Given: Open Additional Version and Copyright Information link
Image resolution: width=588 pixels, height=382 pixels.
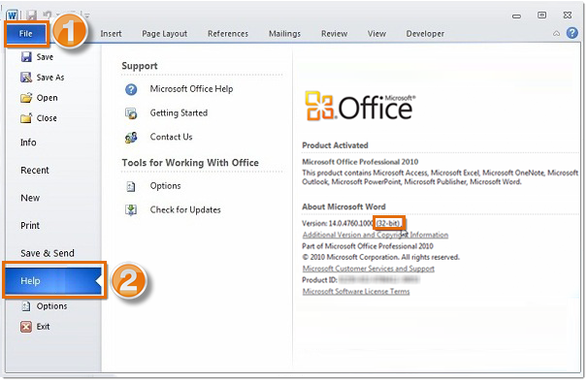Looking at the screenshot, I should point(376,235).
